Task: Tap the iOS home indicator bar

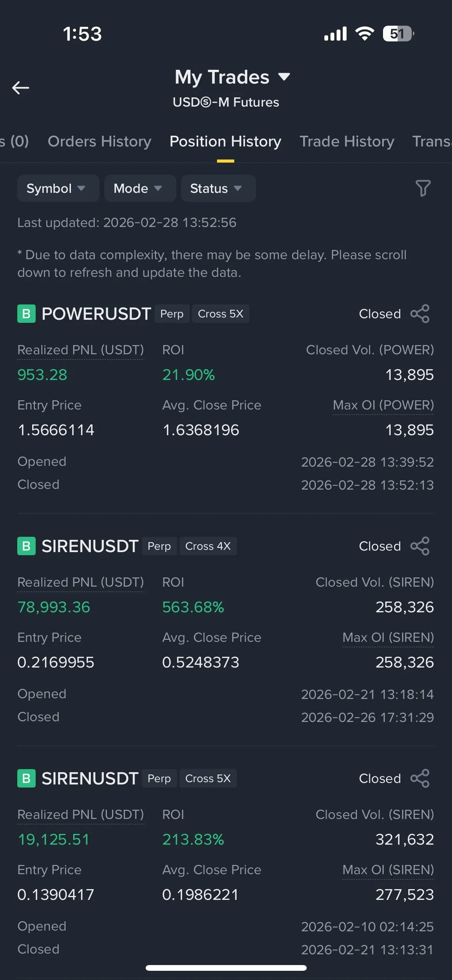Action: 226,968
